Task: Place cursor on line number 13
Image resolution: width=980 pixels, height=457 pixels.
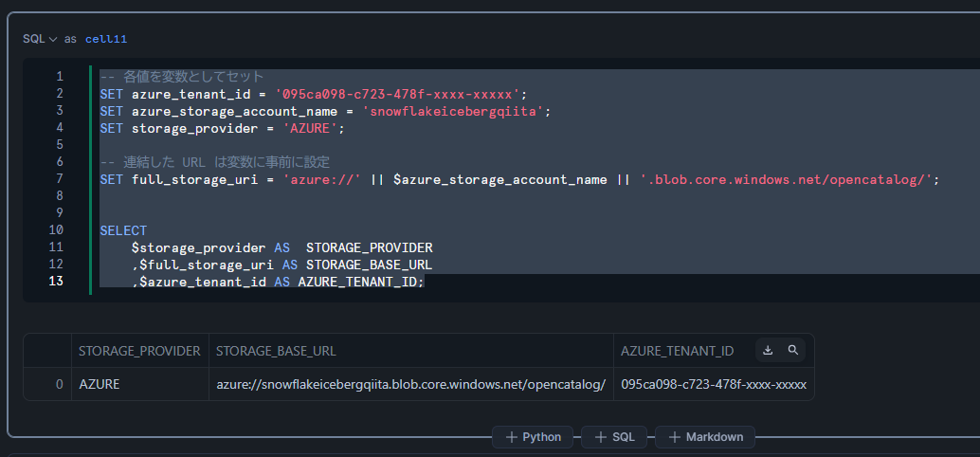Action: [56, 281]
